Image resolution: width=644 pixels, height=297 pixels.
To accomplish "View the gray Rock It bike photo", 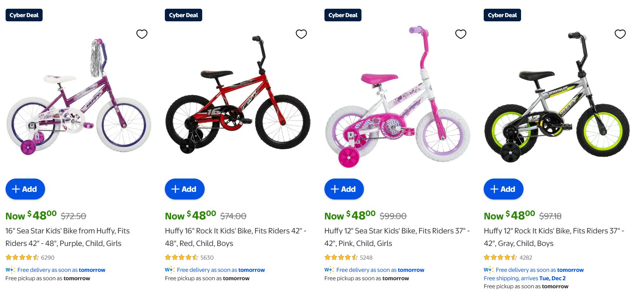I will [557, 98].
